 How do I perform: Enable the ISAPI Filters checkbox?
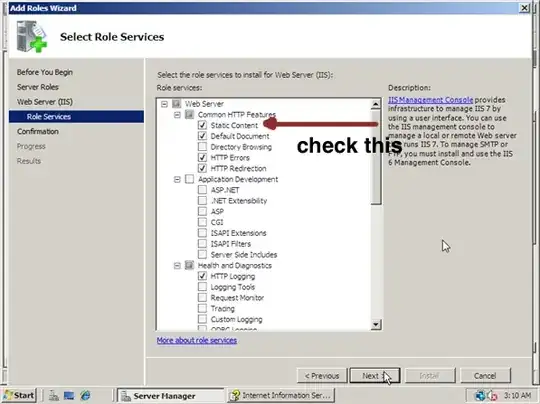pos(202,244)
